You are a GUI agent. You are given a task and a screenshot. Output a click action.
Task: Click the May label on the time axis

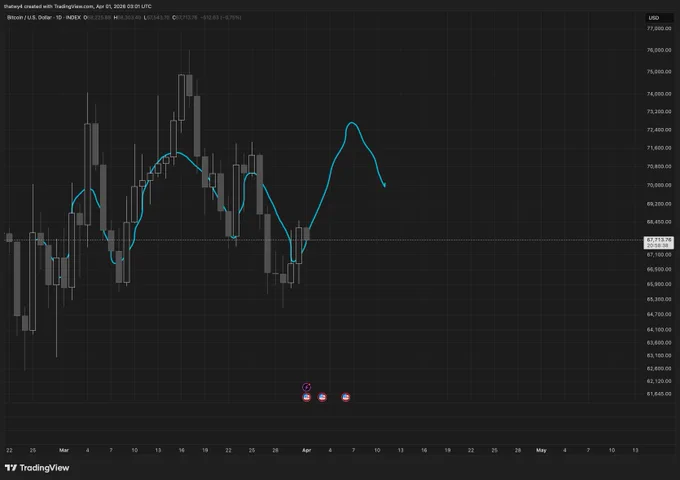[x=541, y=450]
